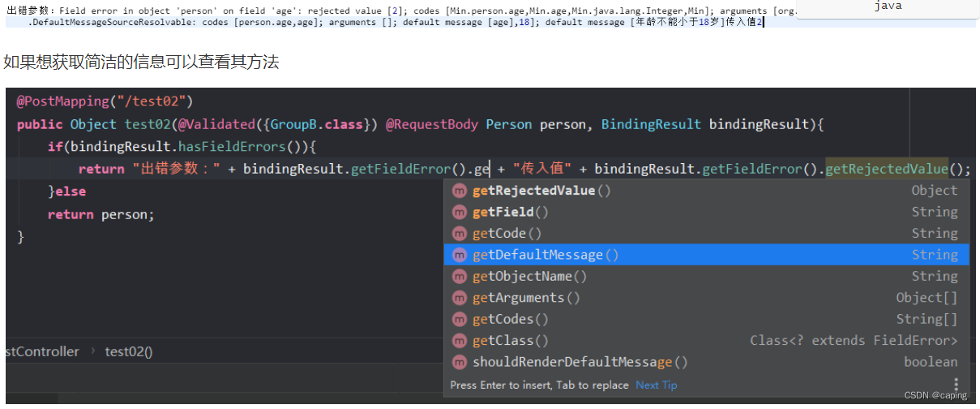Image resolution: width=980 pixels, height=409 pixels.
Task: Choose getClass() completion entry
Action: pyautogui.click(x=706, y=341)
